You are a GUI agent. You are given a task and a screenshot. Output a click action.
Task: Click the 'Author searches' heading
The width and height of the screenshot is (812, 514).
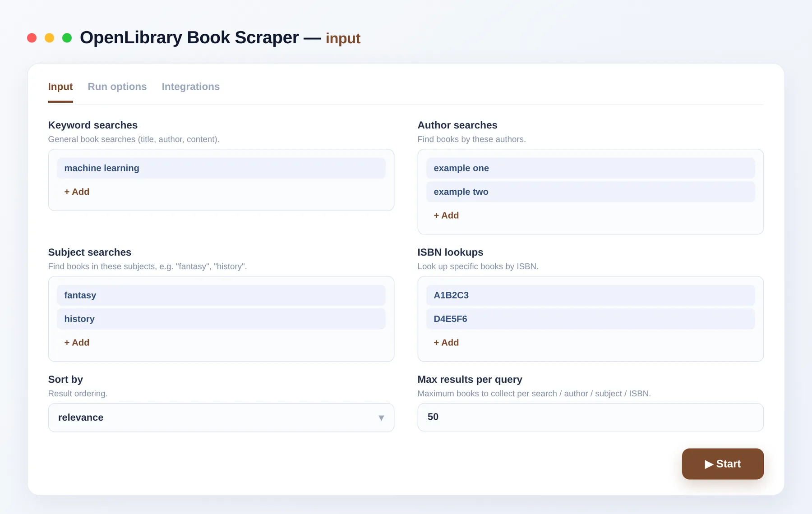pyautogui.click(x=457, y=125)
